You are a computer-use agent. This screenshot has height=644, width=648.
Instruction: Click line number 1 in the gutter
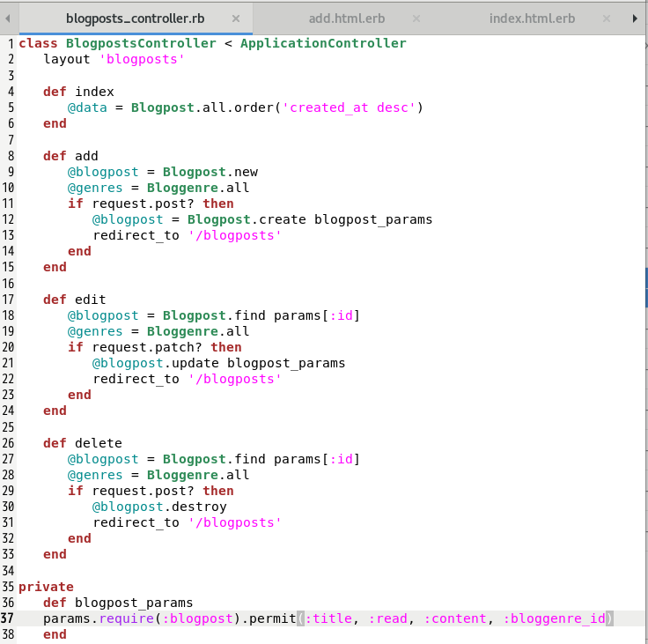pos(11,43)
